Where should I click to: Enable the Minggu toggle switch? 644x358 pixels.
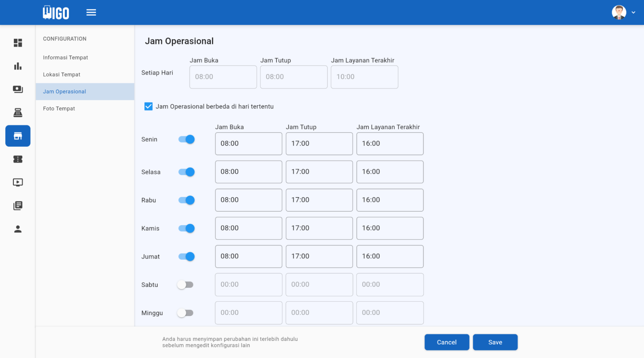[x=185, y=313]
